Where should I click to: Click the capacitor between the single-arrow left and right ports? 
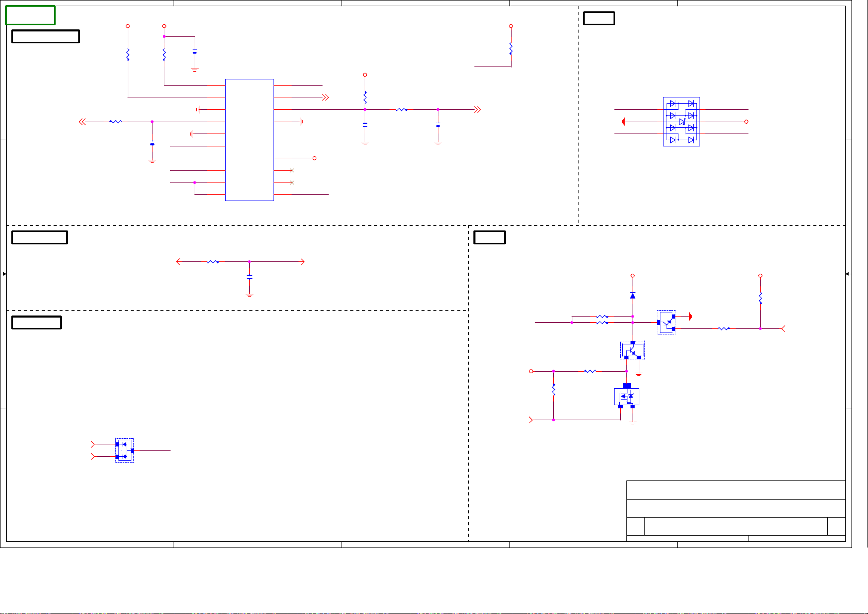pyautogui.click(x=249, y=277)
